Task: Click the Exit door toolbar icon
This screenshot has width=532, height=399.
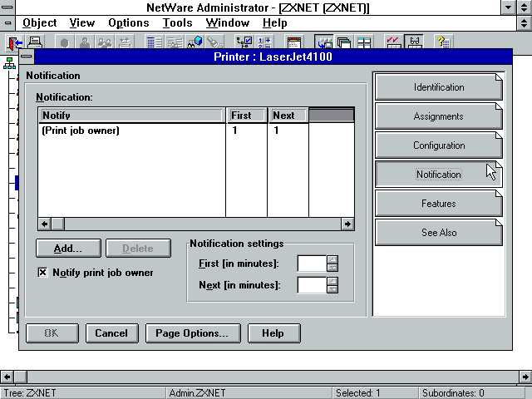Action: pyautogui.click(x=15, y=42)
